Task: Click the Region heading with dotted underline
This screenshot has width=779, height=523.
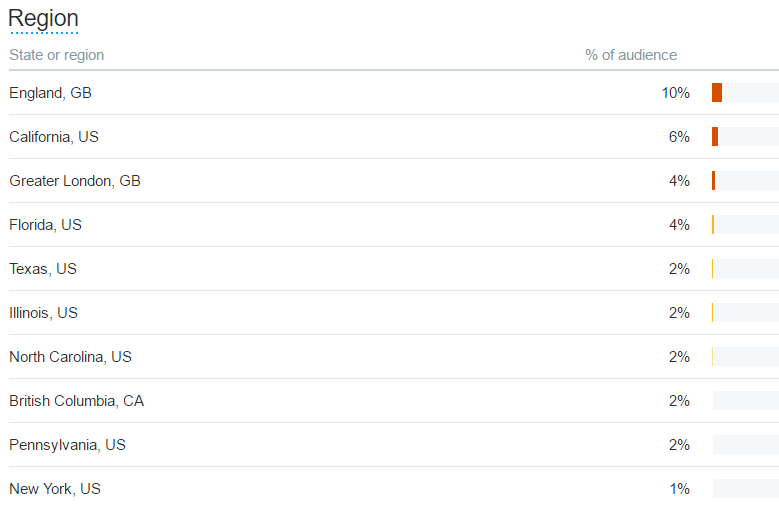Action: (x=43, y=19)
